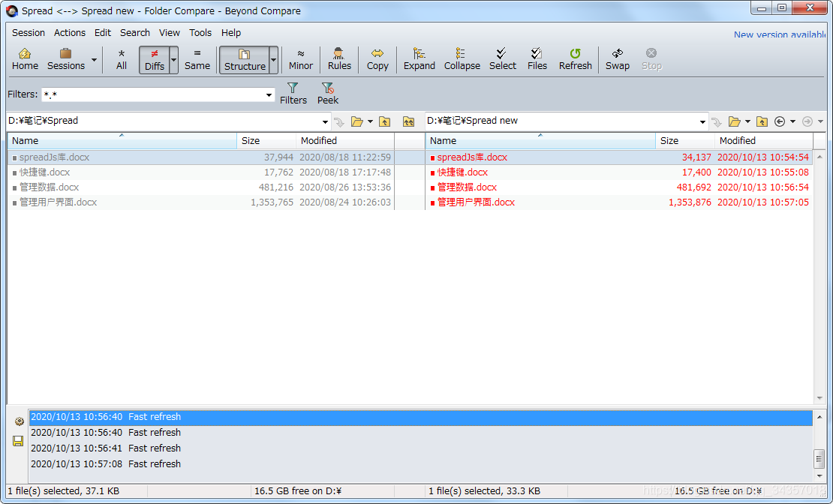Go up one level on right side
Screen dimensions: 833x504
762,121
